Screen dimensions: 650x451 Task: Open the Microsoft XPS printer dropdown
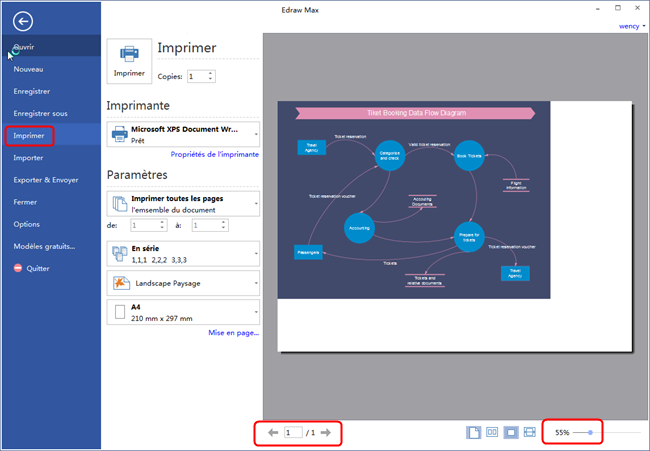pos(256,134)
